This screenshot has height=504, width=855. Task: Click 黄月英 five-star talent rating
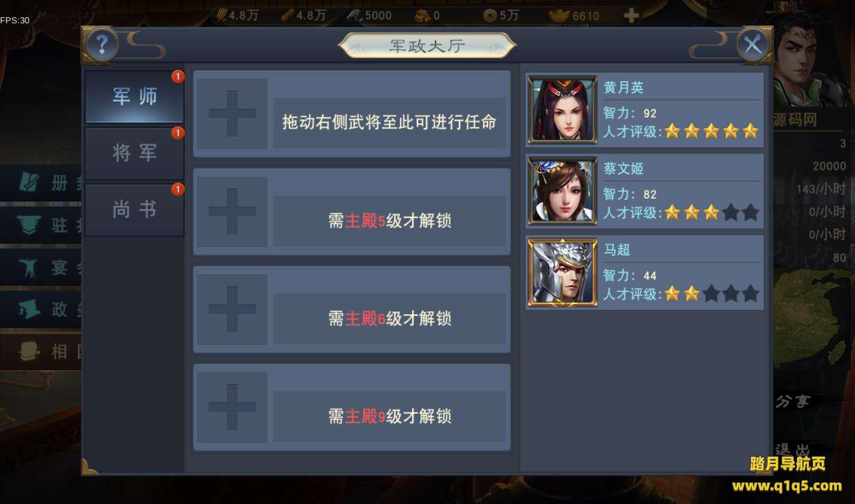pyautogui.click(x=712, y=131)
